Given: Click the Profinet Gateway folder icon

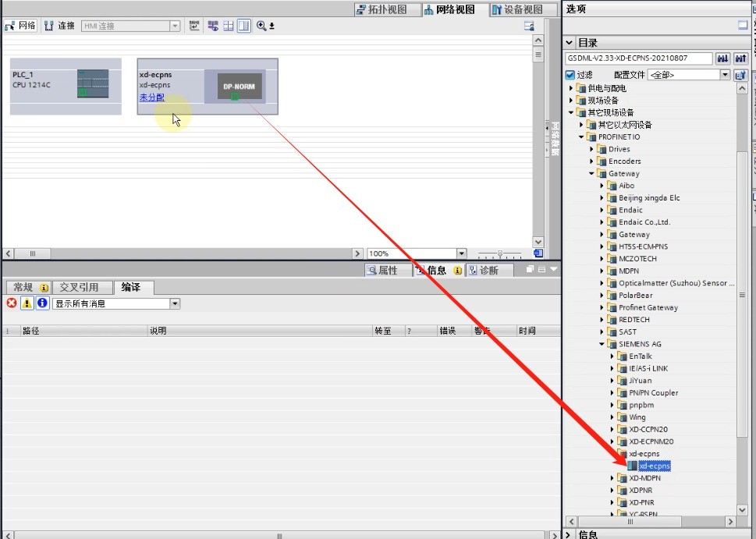Looking at the screenshot, I should pos(612,307).
